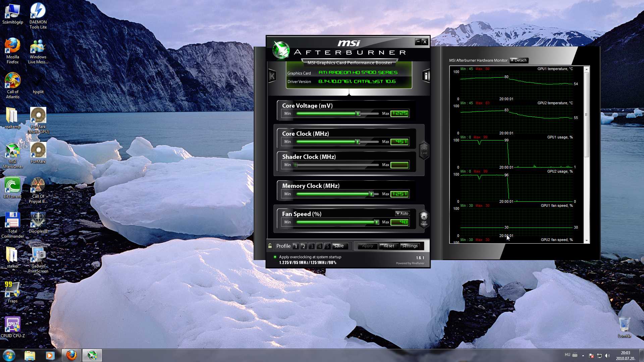Select profile slot 2

[x=304, y=246]
